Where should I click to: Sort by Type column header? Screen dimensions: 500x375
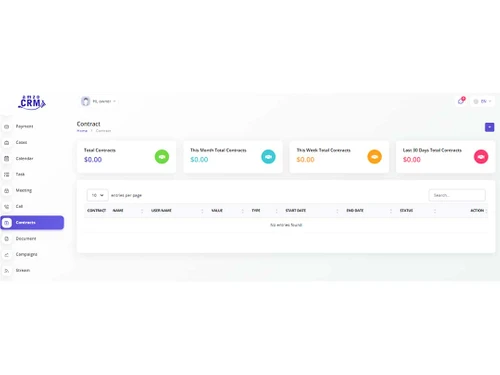(265, 211)
